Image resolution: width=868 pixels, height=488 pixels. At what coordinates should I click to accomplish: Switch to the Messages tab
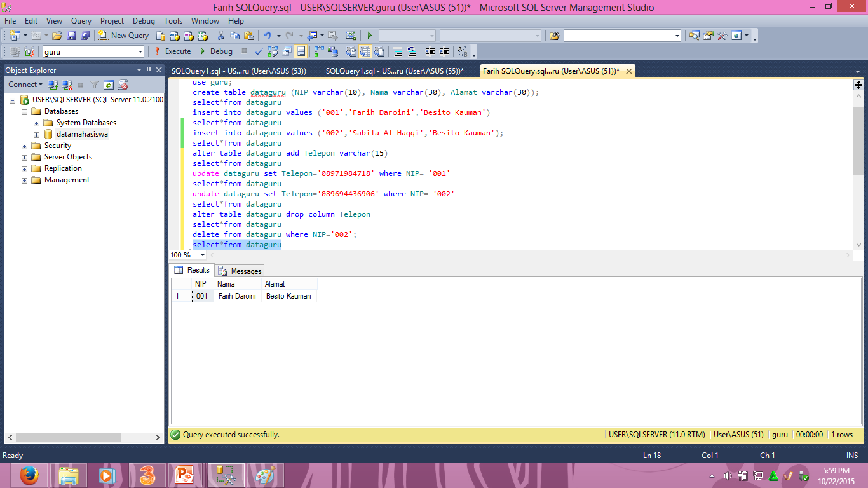point(240,271)
